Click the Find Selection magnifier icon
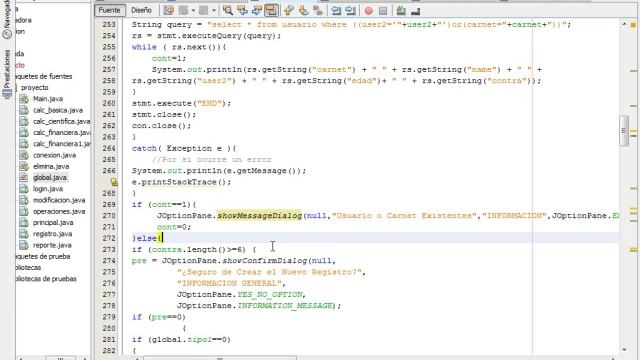The width and height of the screenshot is (640, 360). coord(228,11)
